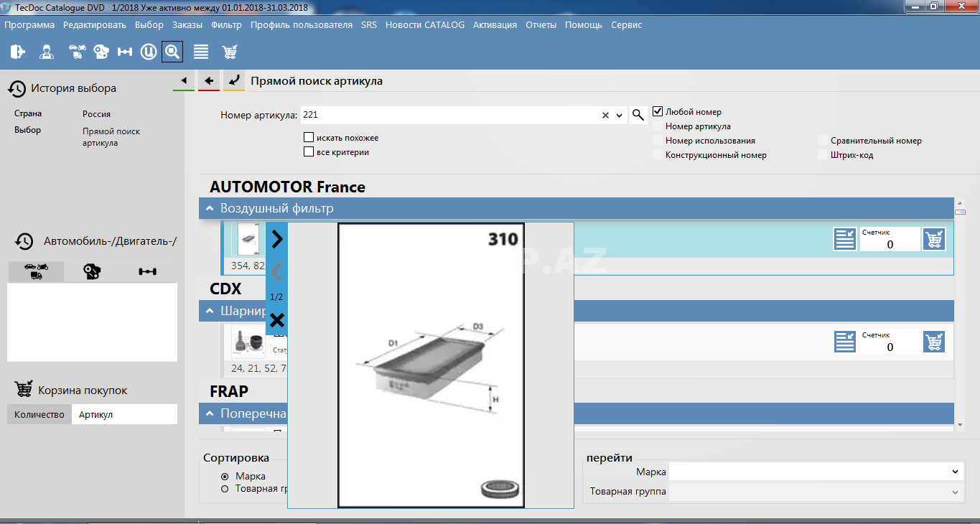The height and width of the screenshot is (524, 980).
Task: Open the Выбор menu
Action: click(149, 24)
